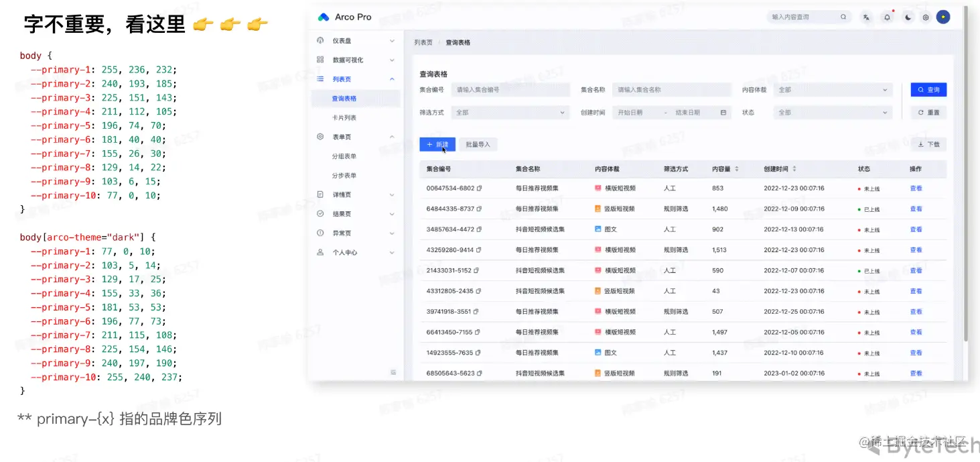Image resolution: width=980 pixels, height=462 pixels.
Task: Click the 已上线 status in row 64844335-8737
Action: click(869, 209)
